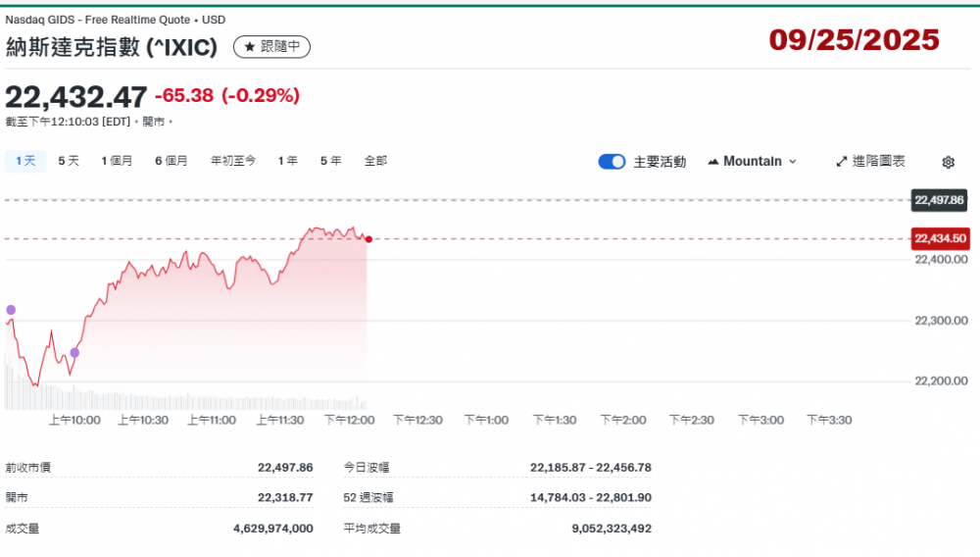Toggle the 主要活動 switch off
Screen dimensions: 980x557
tap(612, 162)
